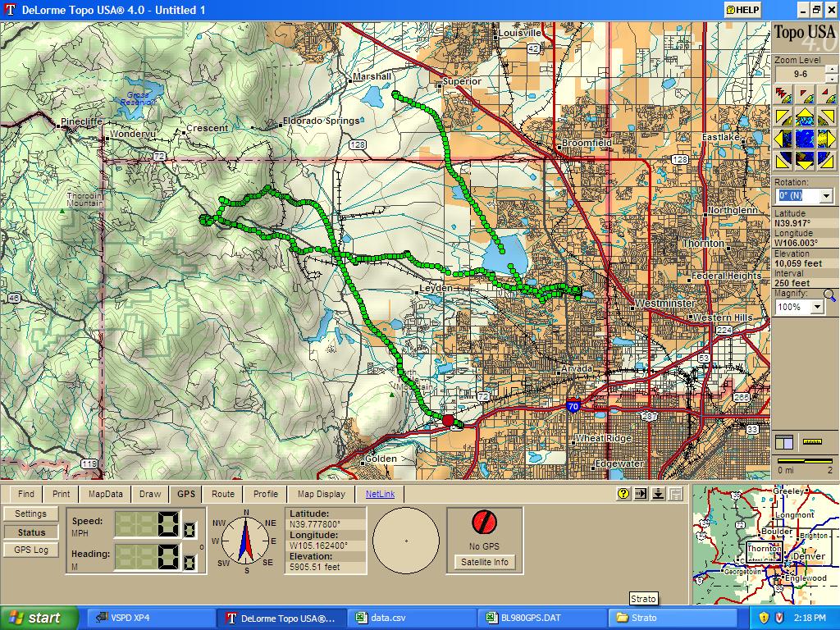Click the Zoom Level 9-6 field
This screenshot has width=840, height=630.
click(801, 74)
